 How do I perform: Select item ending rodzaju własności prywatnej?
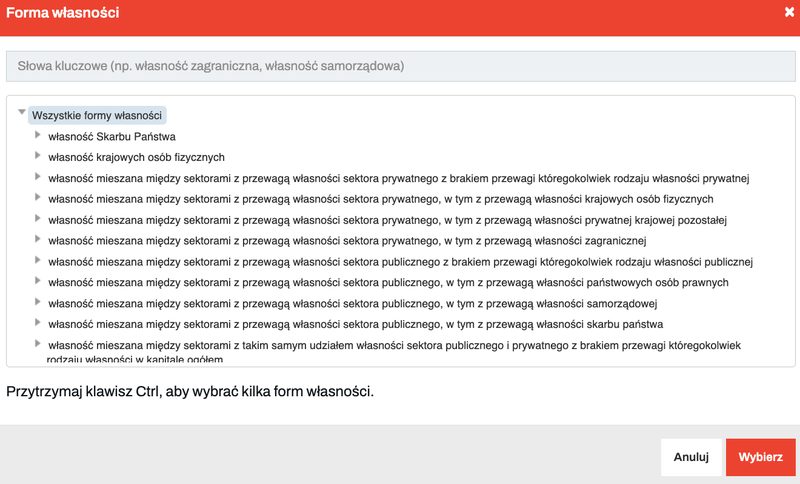[x=398, y=179]
